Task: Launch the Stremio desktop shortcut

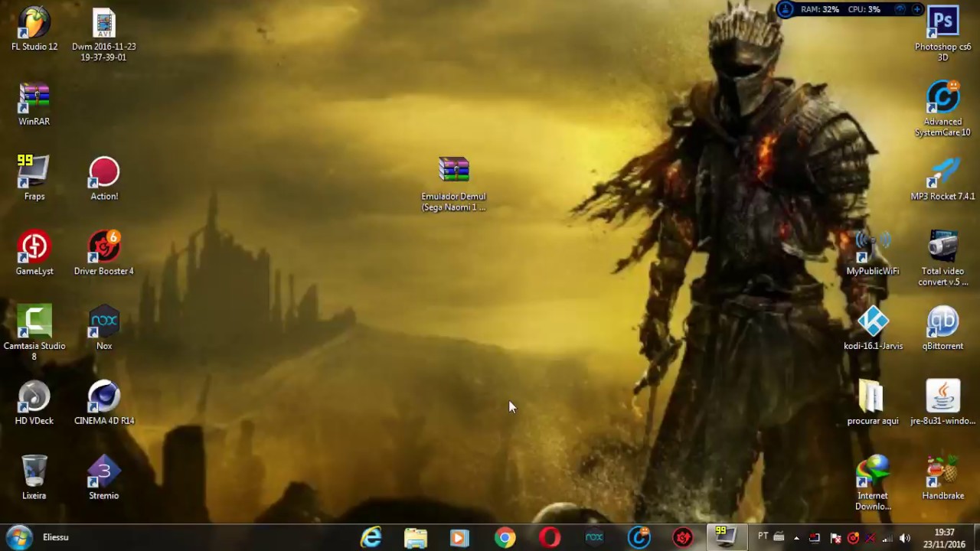Action: pos(104,478)
